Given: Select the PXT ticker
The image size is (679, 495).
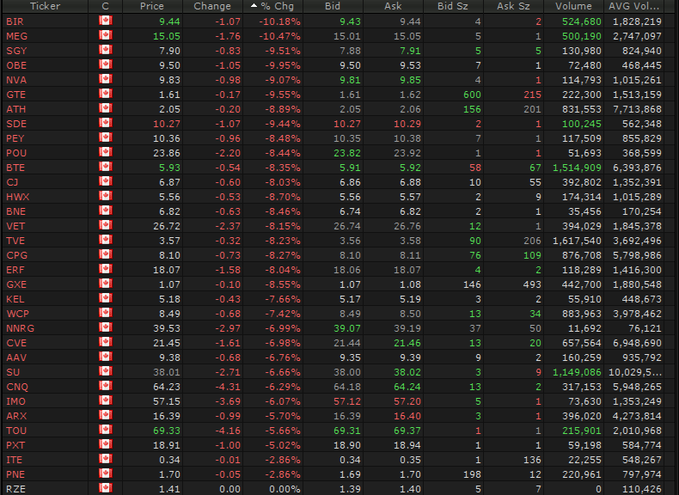Looking at the screenshot, I should (x=16, y=445).
